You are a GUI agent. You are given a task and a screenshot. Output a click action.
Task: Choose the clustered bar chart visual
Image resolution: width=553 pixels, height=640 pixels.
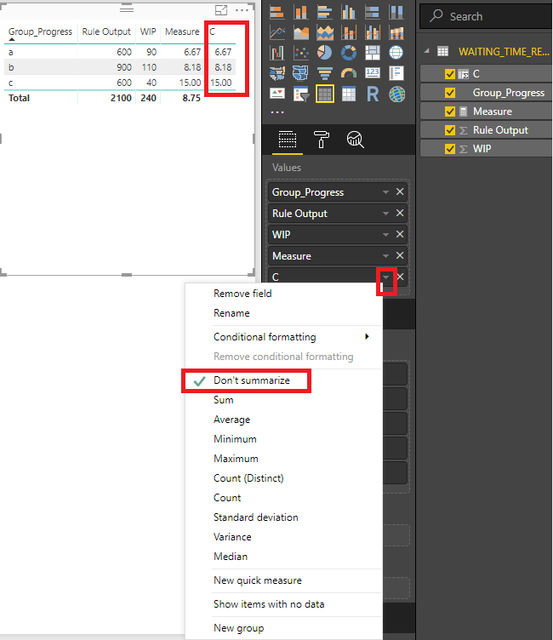pos(325,12)
